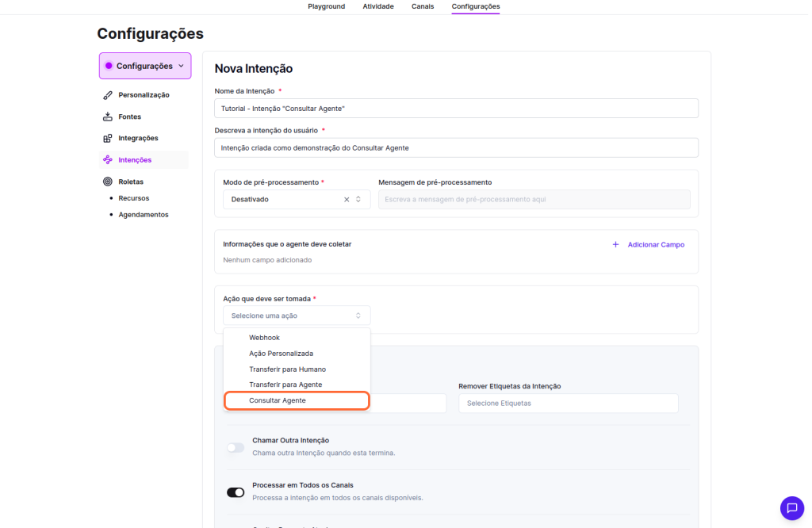Viewport: 812px width, 528px height.
Task: Click the Personalização brush icon in sidebar
Action: point(108,95)
